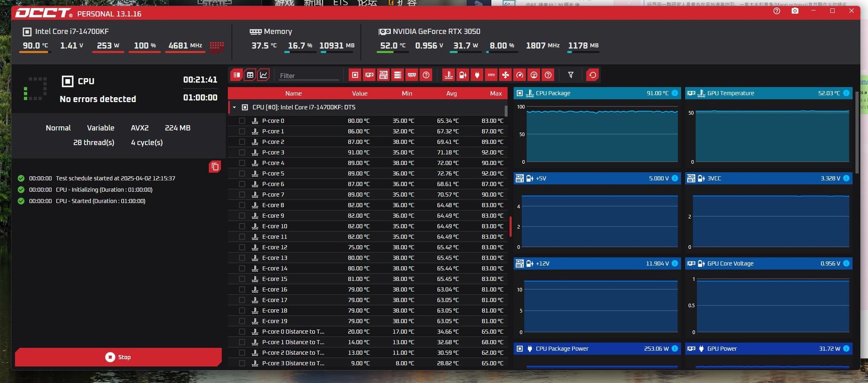Click the GPU clock 1807 MHz reading

(x=542, y=46)
